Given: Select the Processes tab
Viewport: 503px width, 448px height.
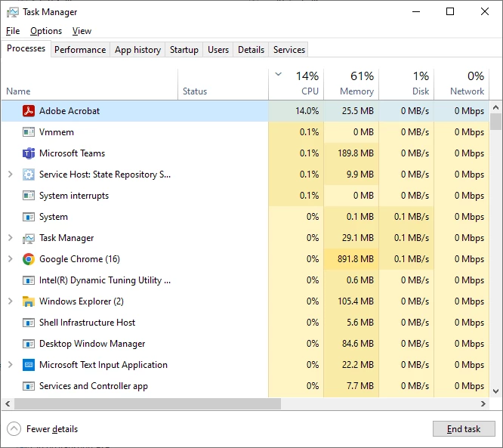Looking at the screenshot, I should click(26, 48).
